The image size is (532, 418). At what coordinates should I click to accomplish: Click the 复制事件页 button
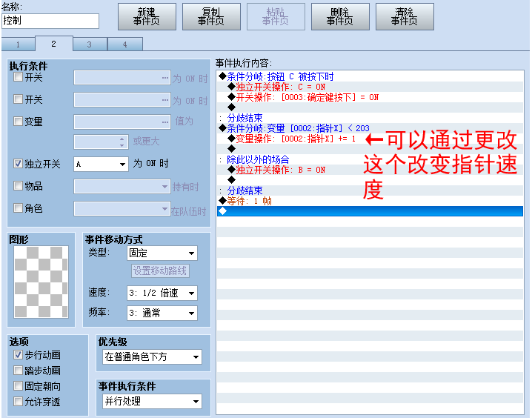click(x=211, y=16)
